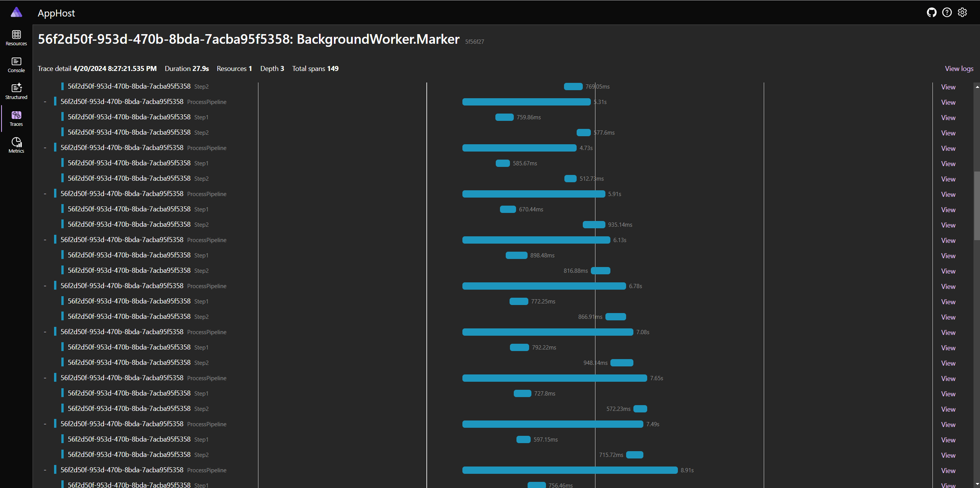Collapse the ProcessPipeline span lasting 6.78s

tap(45, 286)
